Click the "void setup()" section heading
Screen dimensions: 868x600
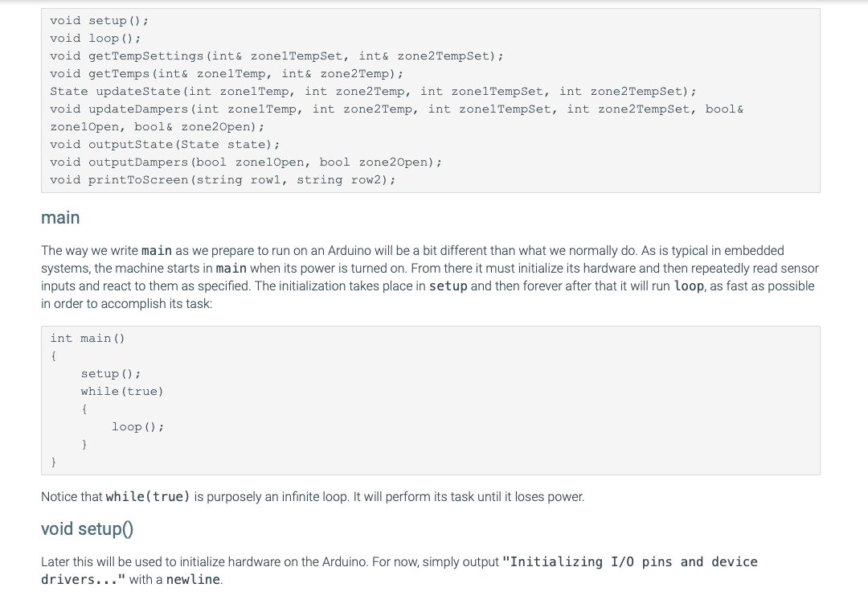[87, 528]
